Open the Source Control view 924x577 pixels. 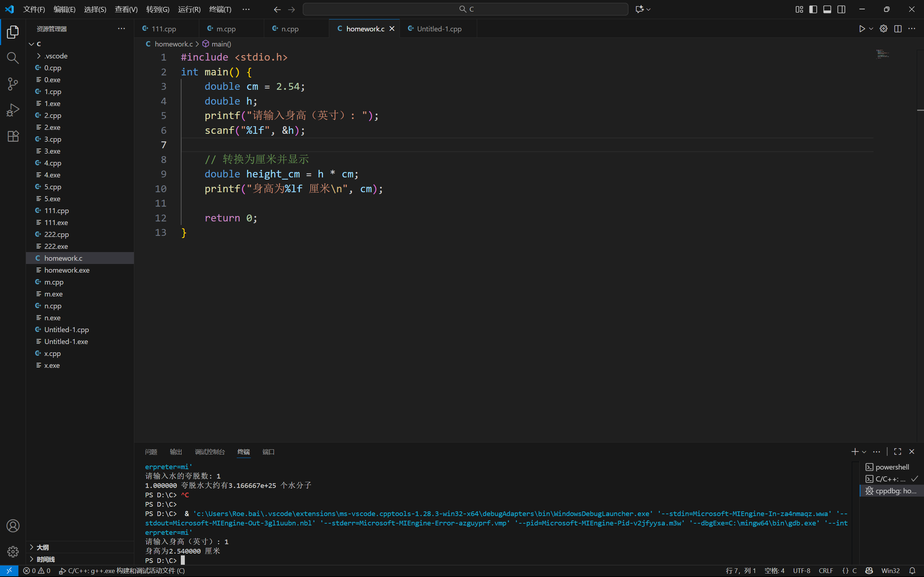click(x=13, y=84)
